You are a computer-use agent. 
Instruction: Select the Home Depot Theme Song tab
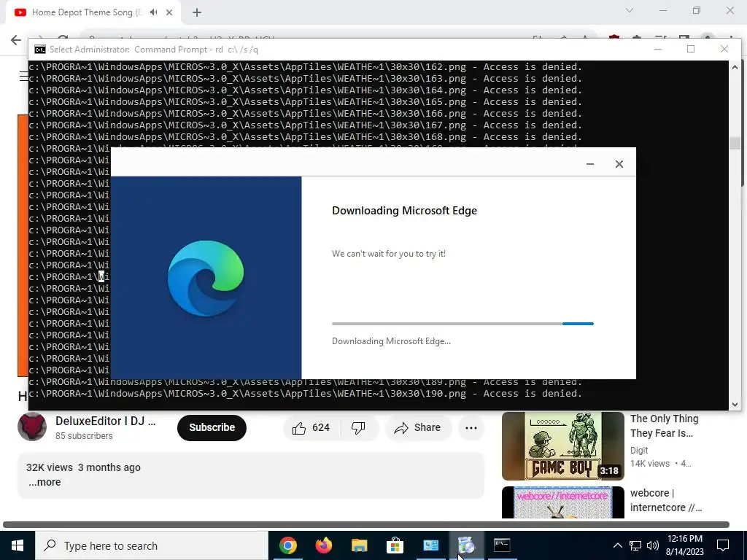click(93, 12)
